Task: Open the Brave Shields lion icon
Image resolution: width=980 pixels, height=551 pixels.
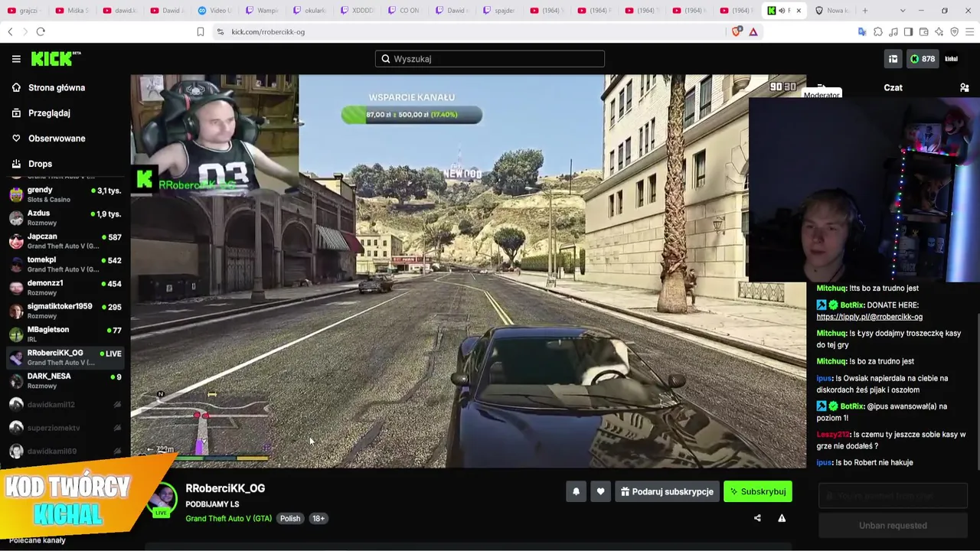Action: [x=737, y=31]
